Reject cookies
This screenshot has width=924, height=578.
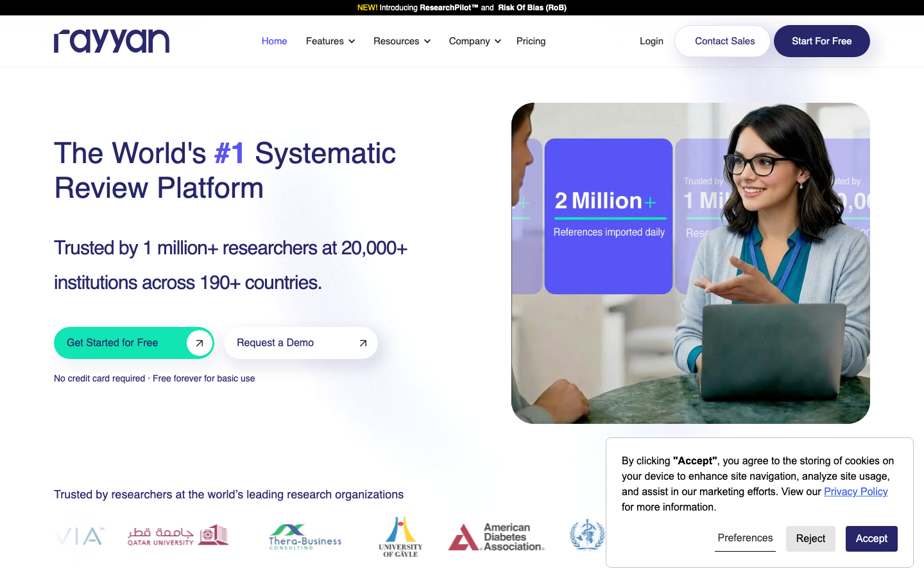point(810,539)
